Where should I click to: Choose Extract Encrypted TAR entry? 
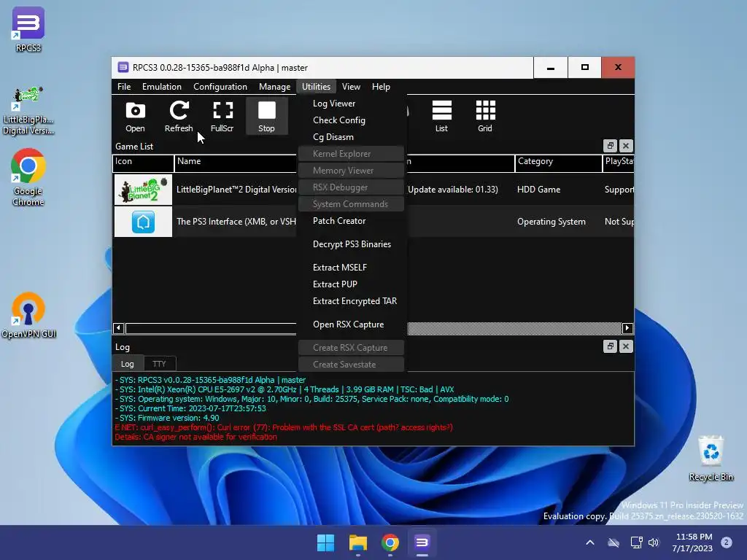(x=352, y=301)
